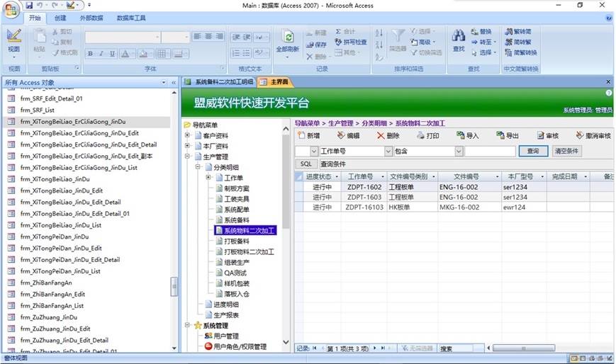Image resolution: width=616 pixels, height=364 pixels.
Task: Click the 查询 query button
Action: [533, 151]
